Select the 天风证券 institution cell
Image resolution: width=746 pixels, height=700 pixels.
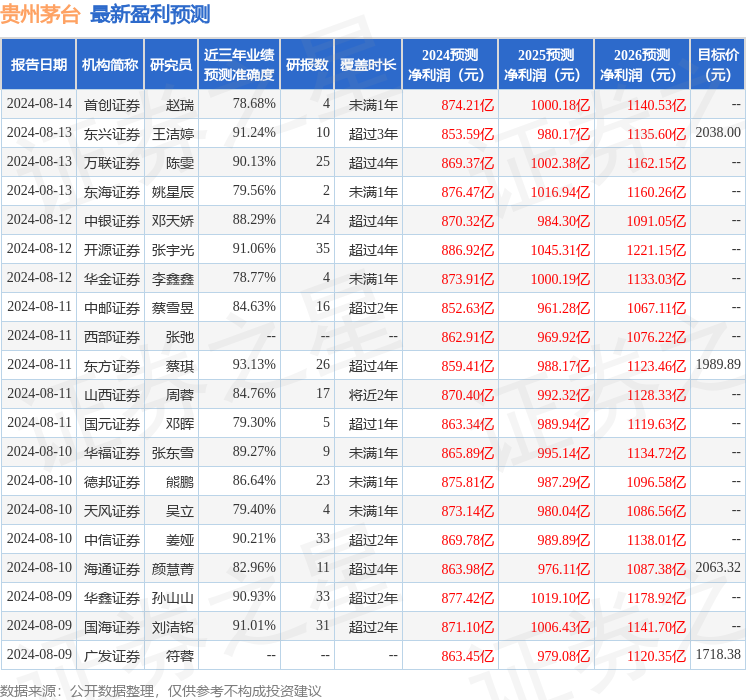click(x=112, y=512)
